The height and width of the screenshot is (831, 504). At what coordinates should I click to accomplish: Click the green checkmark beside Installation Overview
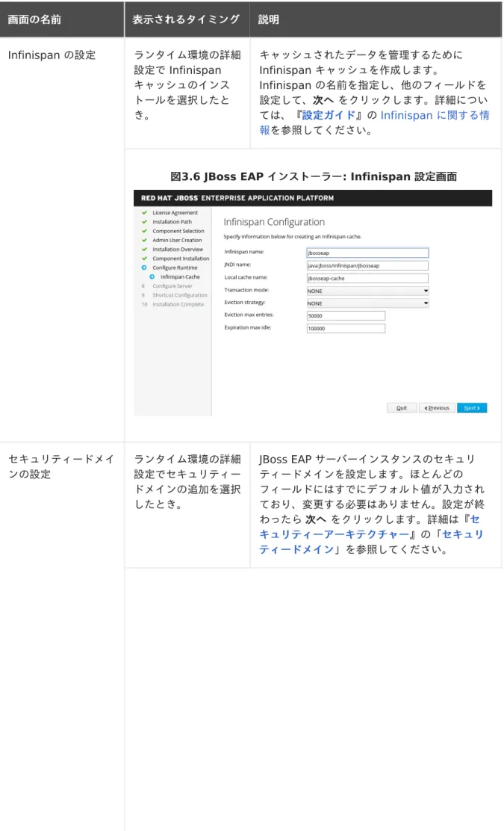click(144, 249)
